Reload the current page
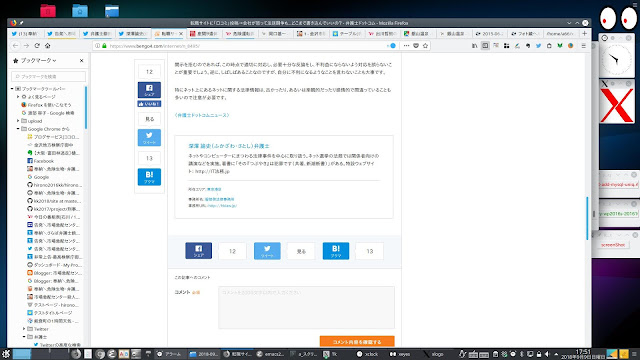The image size is (640, 360). [x=37, y=46]
